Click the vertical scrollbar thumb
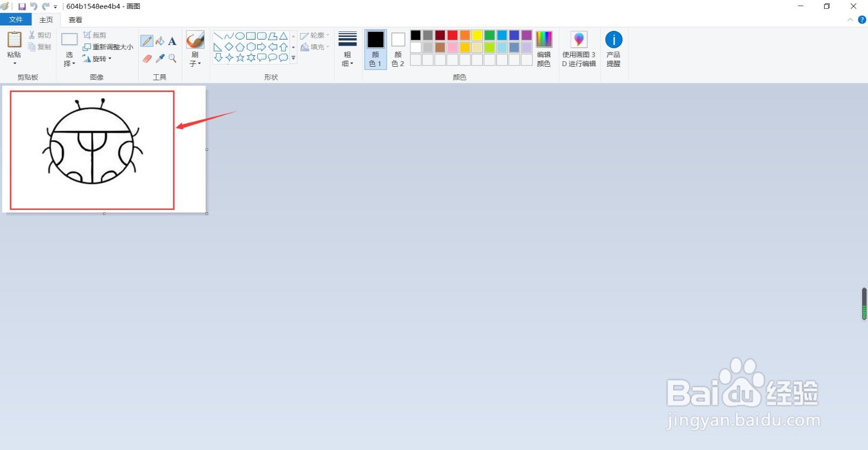The width and height of the screenshot is (868, 450). click(x=864, y=304)
